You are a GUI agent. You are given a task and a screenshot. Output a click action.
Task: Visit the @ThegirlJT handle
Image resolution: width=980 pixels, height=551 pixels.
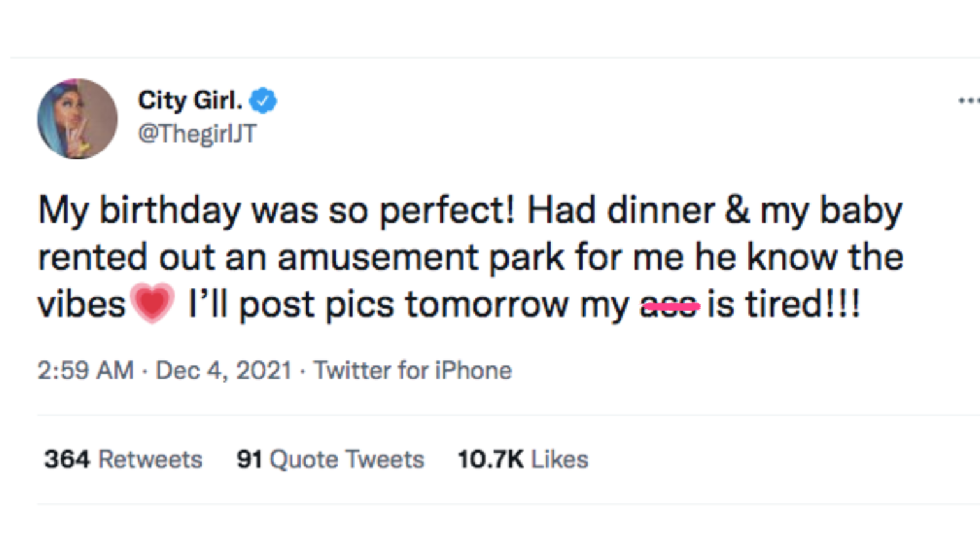point(197,134)
